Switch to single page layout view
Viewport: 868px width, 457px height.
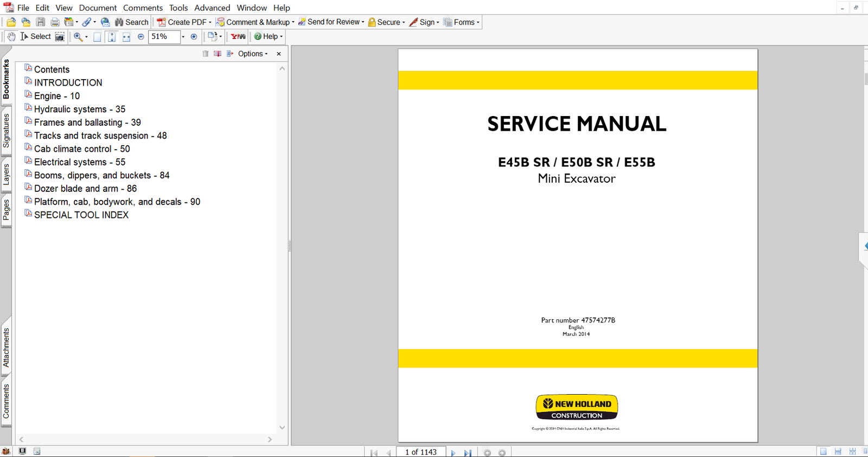pos(824,452)
